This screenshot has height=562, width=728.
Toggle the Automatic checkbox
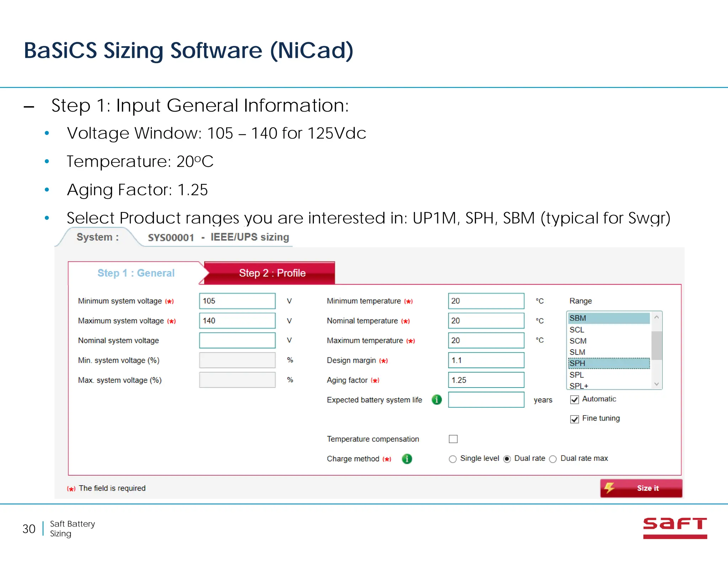tap(574, 400)
